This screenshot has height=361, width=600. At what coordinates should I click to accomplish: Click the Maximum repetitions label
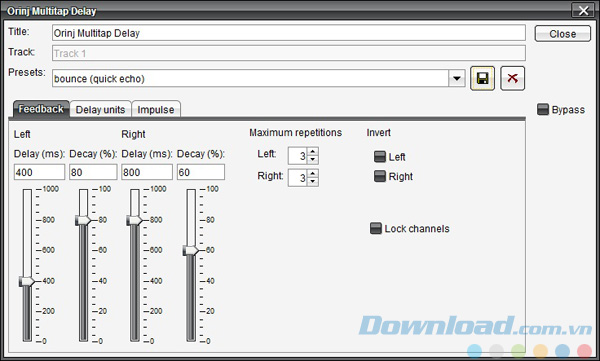[x=295, y=133]
